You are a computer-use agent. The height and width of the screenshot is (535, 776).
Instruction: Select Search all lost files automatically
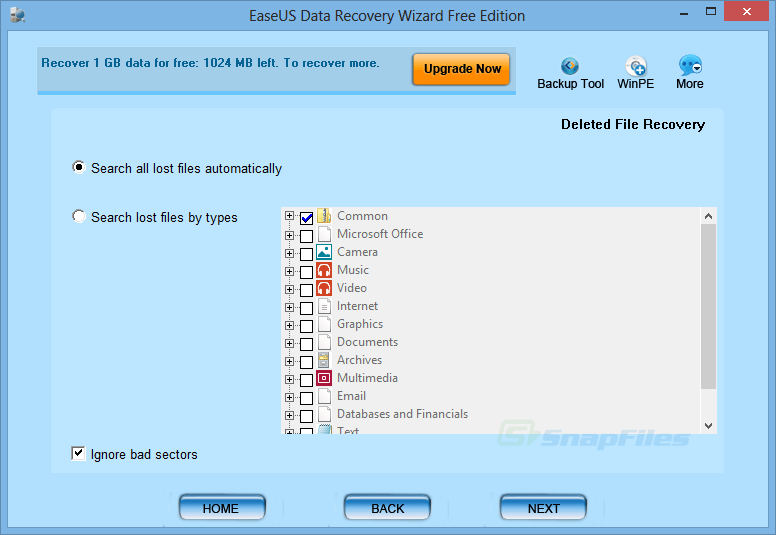(x=79, y=167)
